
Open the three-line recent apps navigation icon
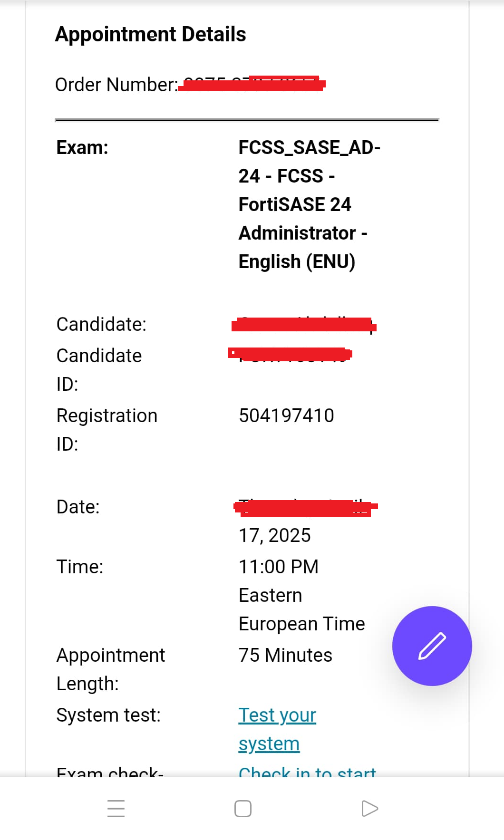(116, 808)
